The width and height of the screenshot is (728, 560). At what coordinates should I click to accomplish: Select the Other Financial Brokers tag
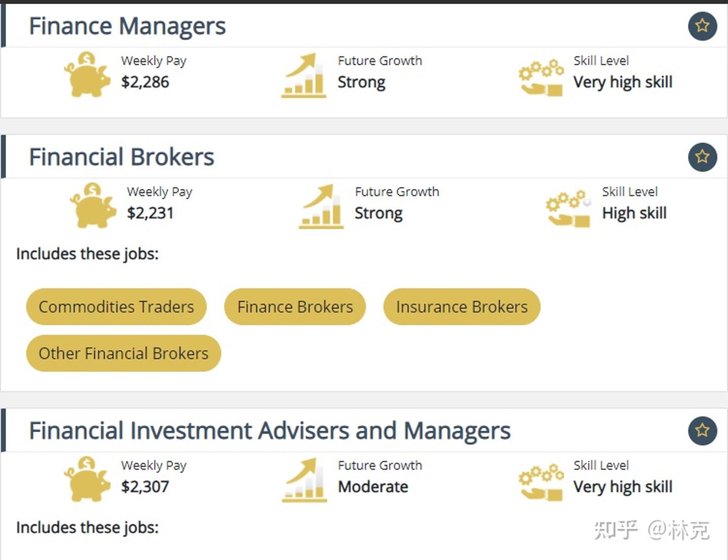pos(123,353)
